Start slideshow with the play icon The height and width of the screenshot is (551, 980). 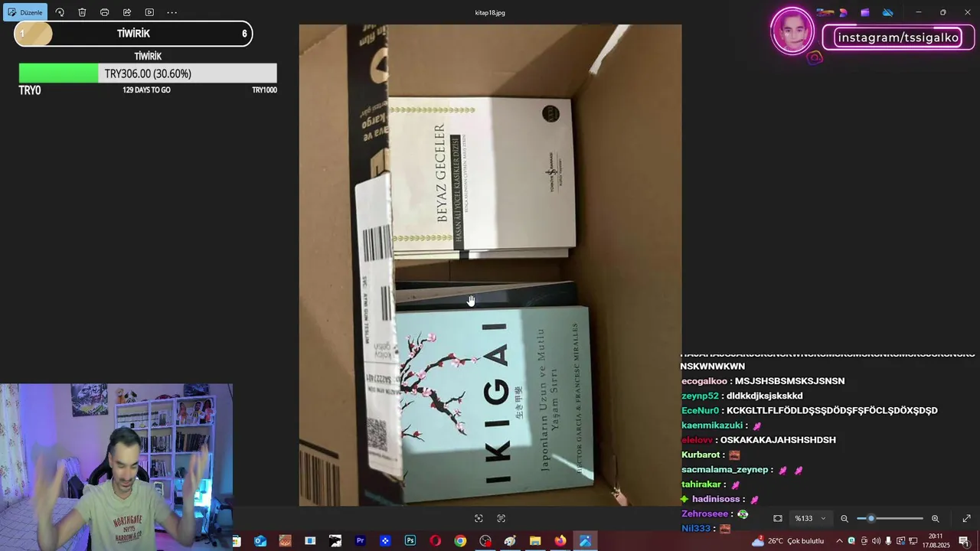click(x=149, y=12)
